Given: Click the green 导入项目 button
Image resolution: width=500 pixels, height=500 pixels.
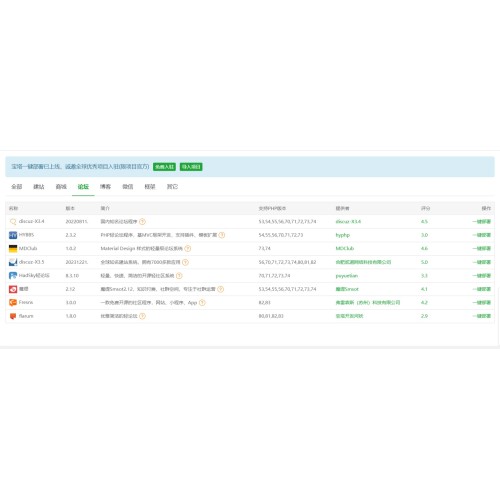Looking at the screenshot, I should click(191, 167).
